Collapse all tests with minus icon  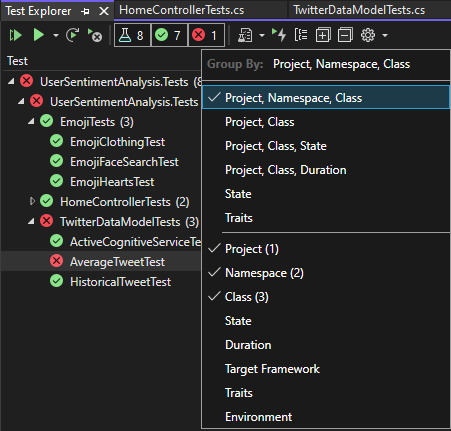pyautogui.click(x=345, y=35)
